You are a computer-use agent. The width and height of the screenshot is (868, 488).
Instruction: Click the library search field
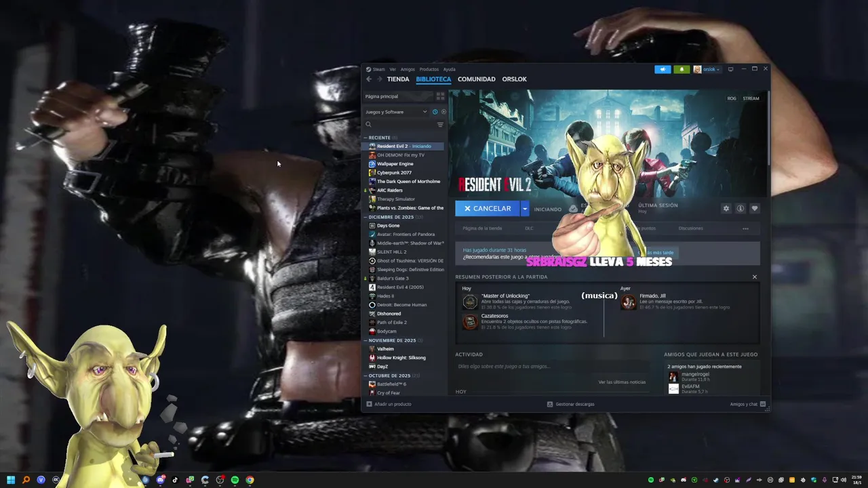[x=399, y=125]
